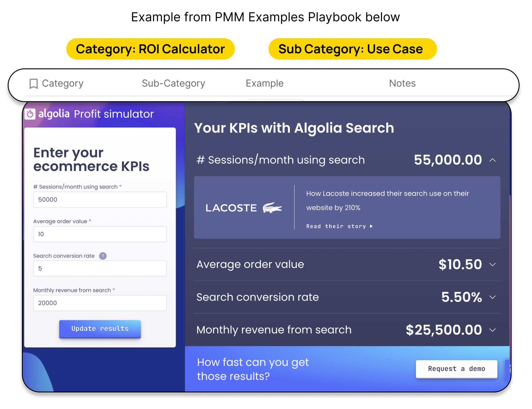Click the Search conversion rate help icon
This screenshot has width=532, height=409.
[103, 256]
